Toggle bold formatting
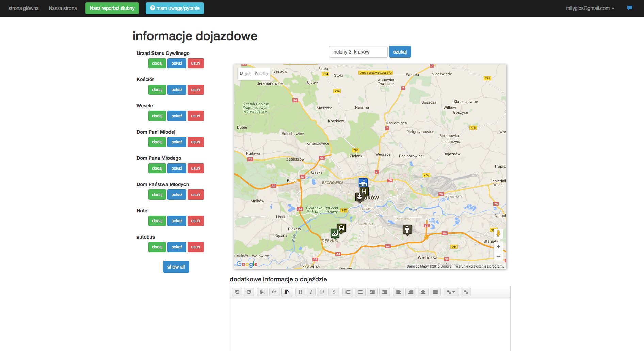This screenshot has height=351, width=644. (x=300, y=292)
